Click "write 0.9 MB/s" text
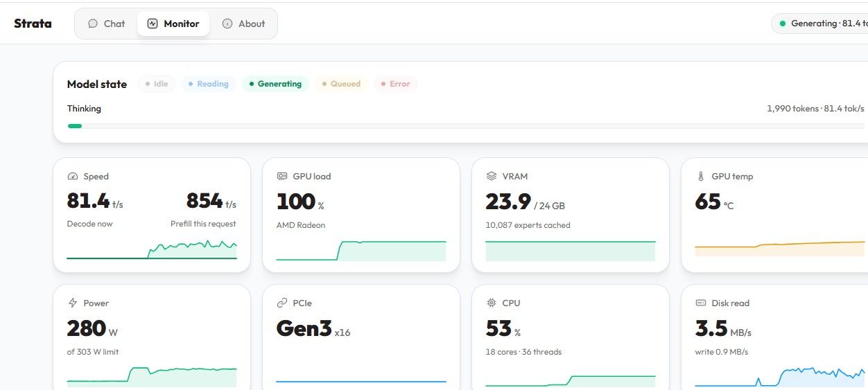The height and width of the screenshot is (390, 868). pos(722,352)
